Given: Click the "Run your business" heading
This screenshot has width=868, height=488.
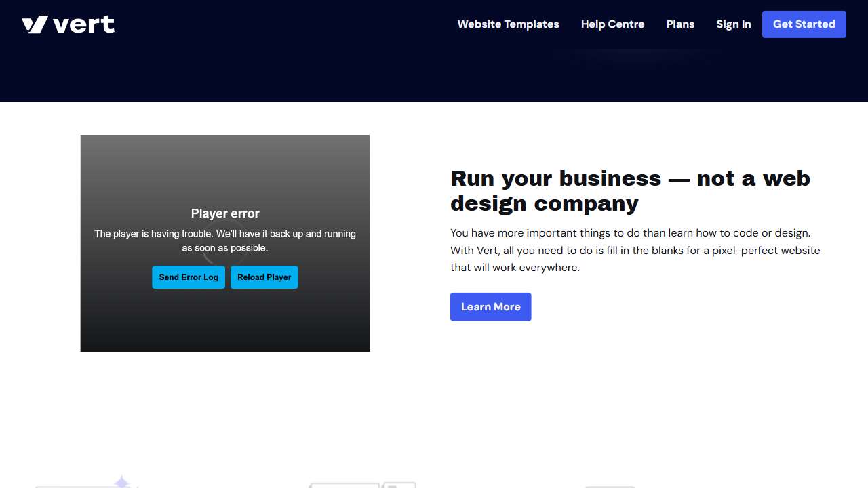Looking at the screenshot, I should [630, 190].
